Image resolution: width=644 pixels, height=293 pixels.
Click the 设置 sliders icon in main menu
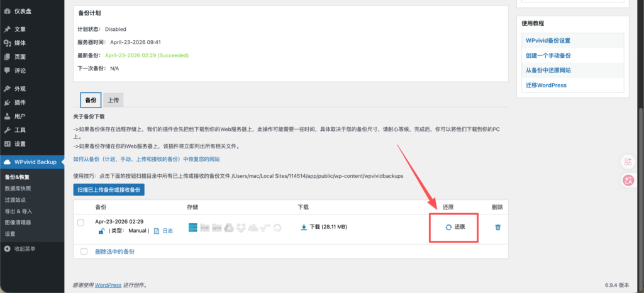pyautogui.click(x=7, y=143)
